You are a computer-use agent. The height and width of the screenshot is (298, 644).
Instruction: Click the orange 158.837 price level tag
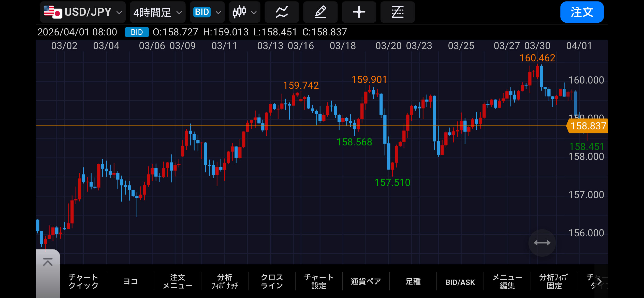[588, 126]
